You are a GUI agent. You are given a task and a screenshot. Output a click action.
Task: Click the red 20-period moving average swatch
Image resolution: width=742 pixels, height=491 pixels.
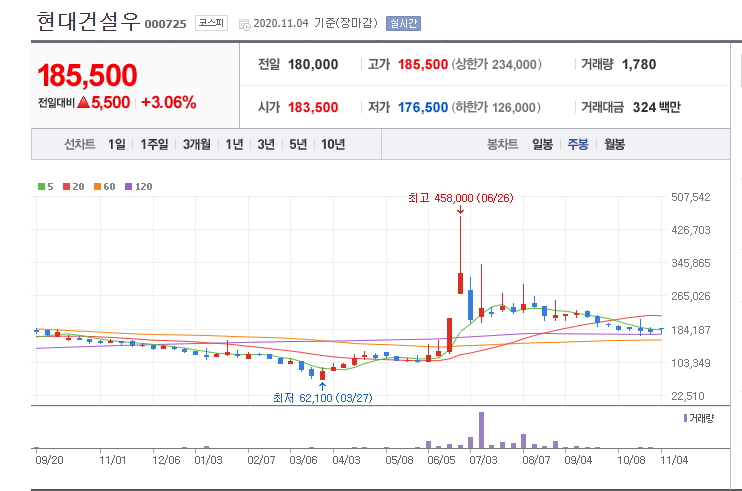67,186
